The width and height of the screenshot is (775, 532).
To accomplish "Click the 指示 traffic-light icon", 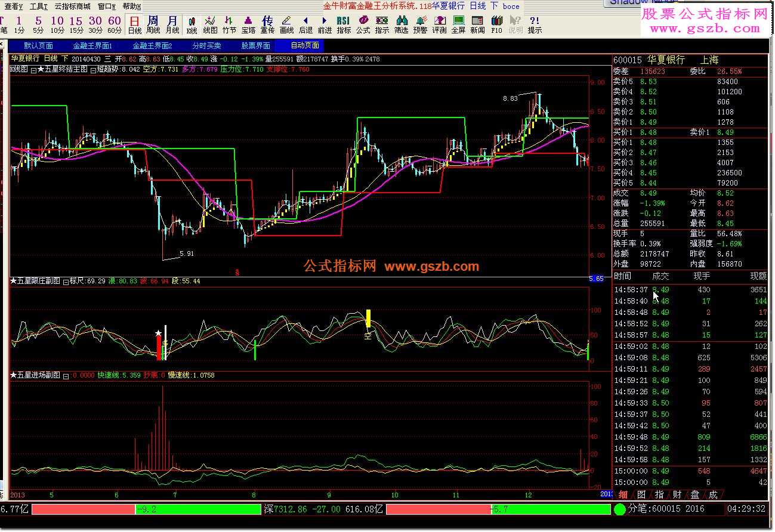I will tap(382, 24).
